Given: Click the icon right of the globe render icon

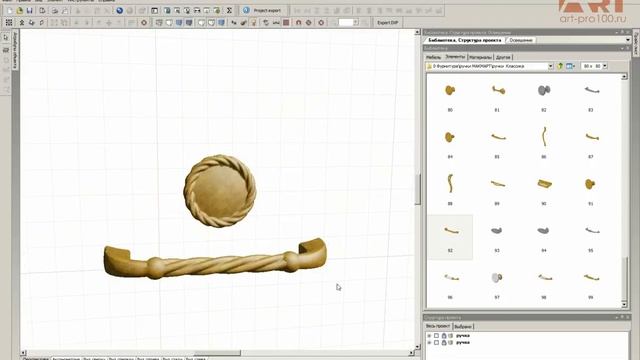Looking at the screenshot, I should tap(130, 11).
